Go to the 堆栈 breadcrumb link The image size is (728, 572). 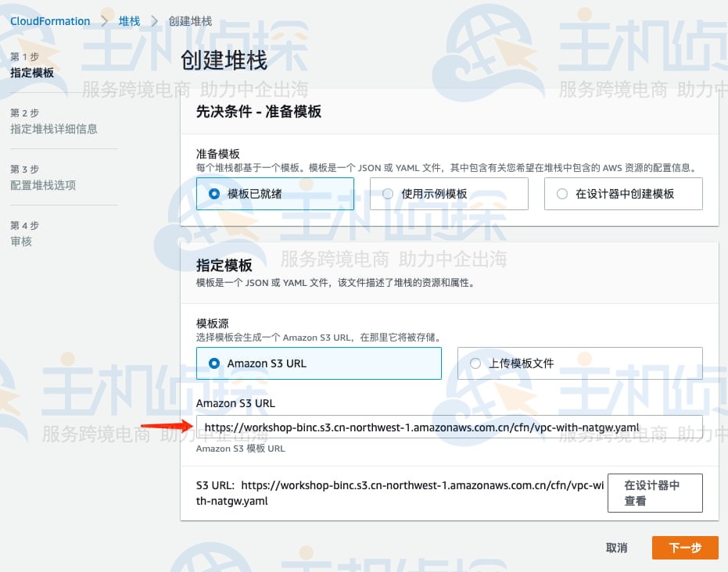point(129,21)
